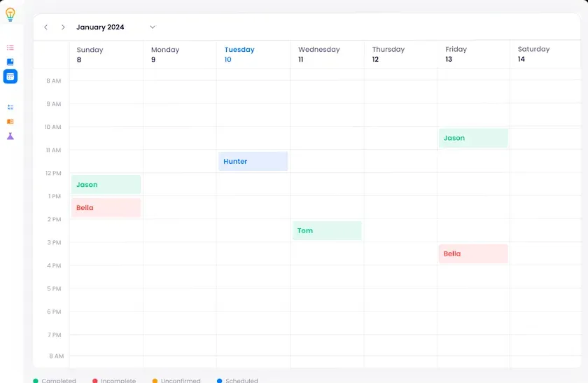Select the Sunday 8 column header
Image resolution: width=588 pixels, height=383 pixels.
coord(106,55)
